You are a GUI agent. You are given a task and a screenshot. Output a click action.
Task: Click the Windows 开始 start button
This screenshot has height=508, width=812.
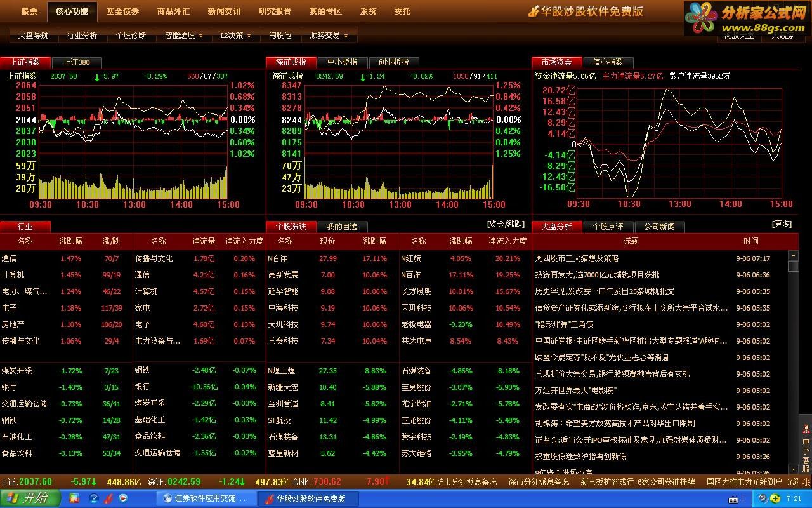point(30,498)
